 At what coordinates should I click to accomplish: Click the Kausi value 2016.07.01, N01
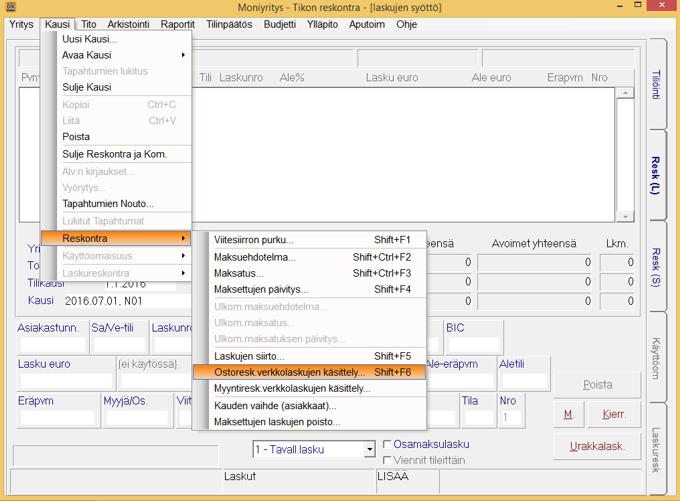pyautogui.click(x=104, y=301)
